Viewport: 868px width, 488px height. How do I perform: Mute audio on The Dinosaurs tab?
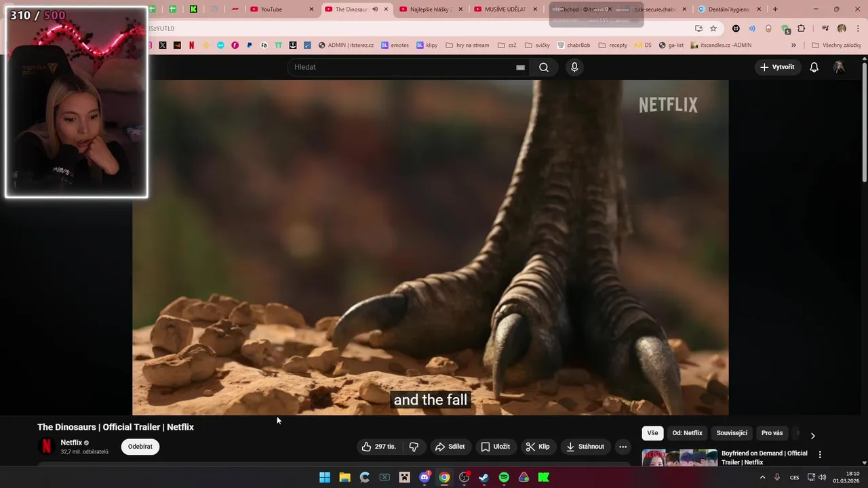[x=375, y=9]
